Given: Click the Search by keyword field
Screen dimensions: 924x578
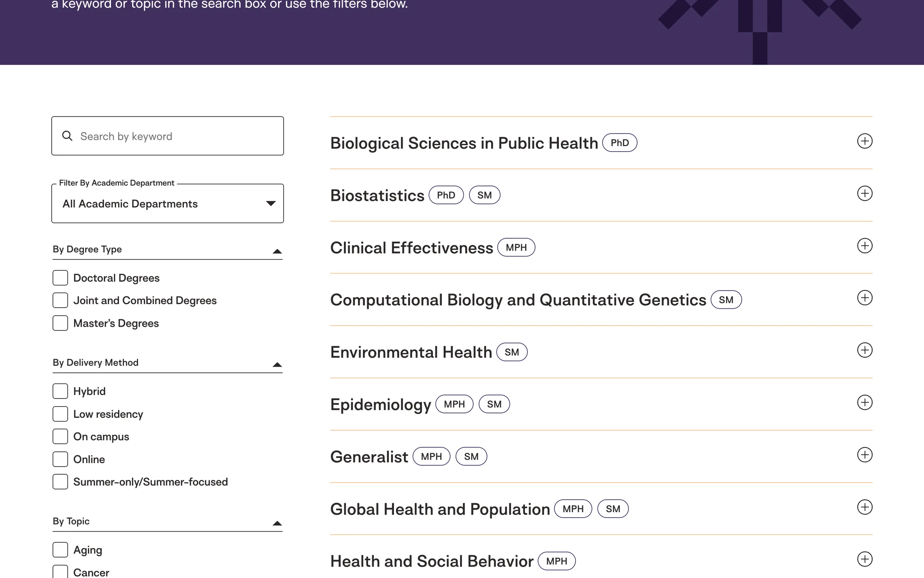Looking at the screenshot, I should [167, 136].
